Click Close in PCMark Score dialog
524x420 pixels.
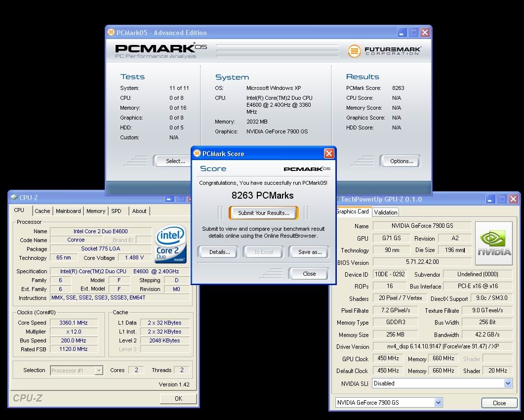coord(309,274)
